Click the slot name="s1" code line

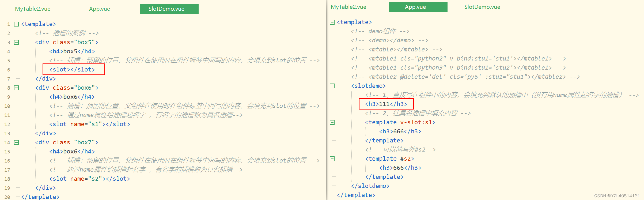[90, 124]
